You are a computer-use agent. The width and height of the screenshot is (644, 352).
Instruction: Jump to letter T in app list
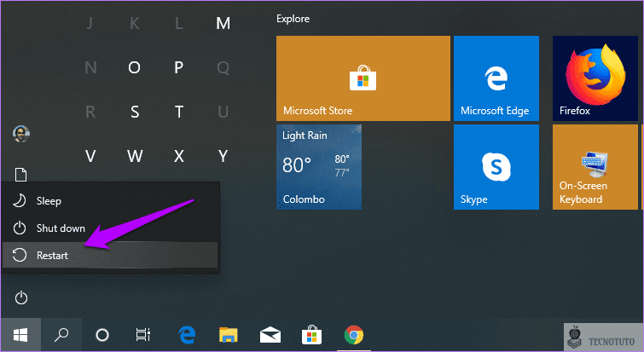[178, 112]
